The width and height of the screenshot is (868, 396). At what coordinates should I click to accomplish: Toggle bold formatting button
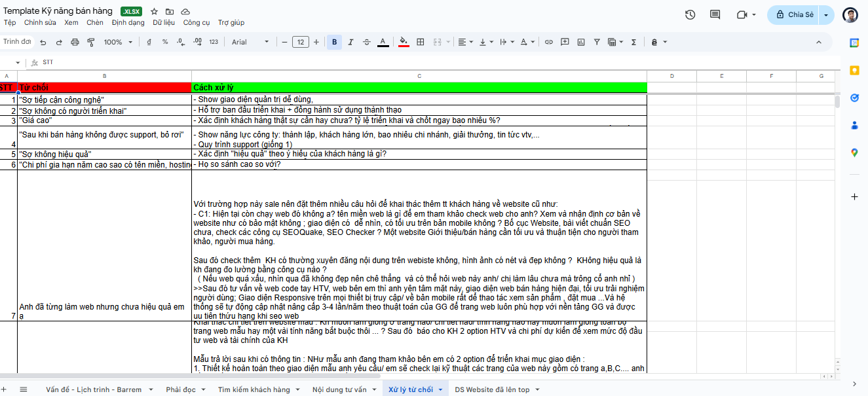pyautogui.click(x=335, y=42)
